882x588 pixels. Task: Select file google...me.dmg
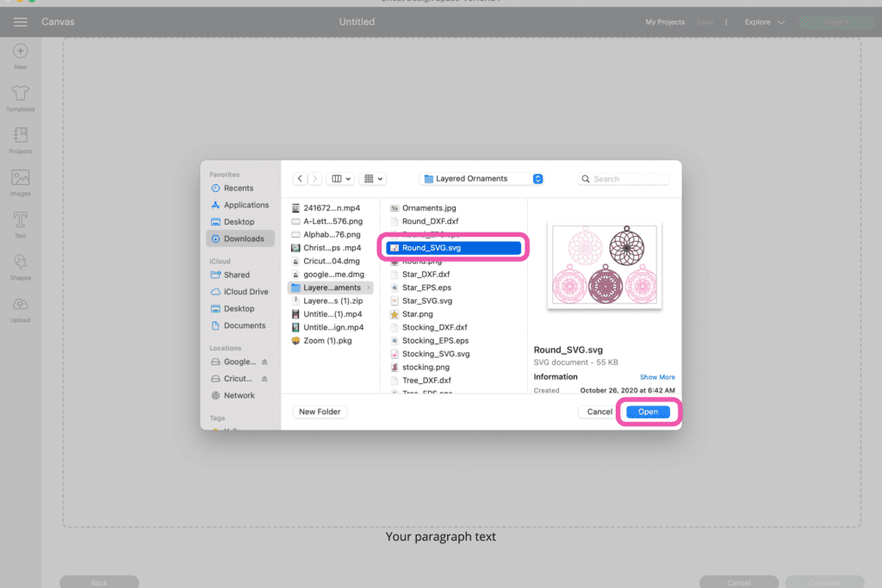pos(331,275)
